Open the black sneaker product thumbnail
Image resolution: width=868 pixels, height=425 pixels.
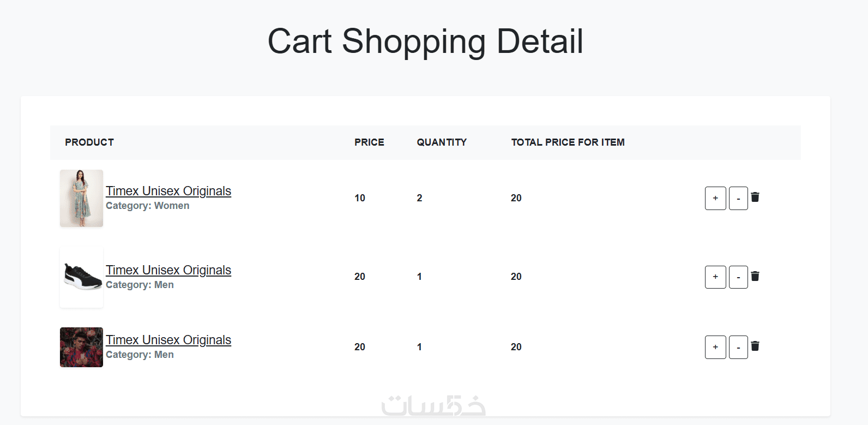[81, 277]
